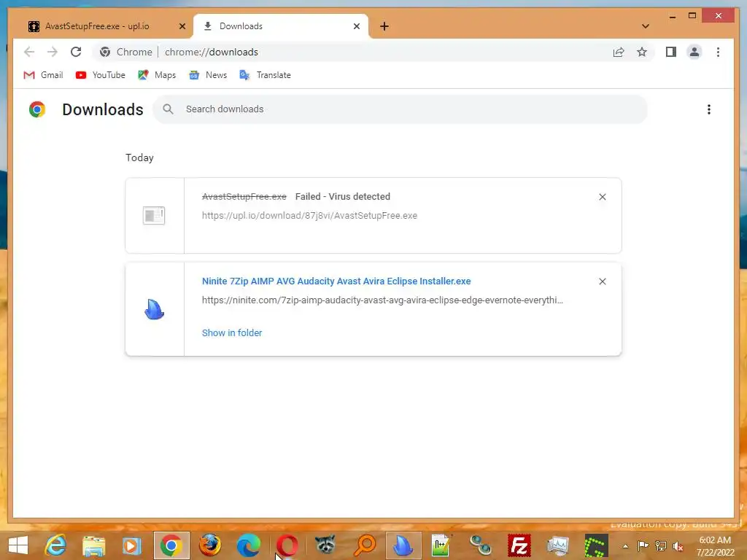
Task: Go back with the browser back arrow
Action: (x=29, y=52)
